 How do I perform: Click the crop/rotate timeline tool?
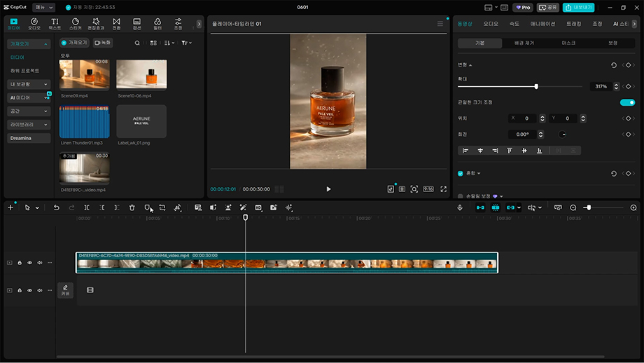[x=162, y=207]
